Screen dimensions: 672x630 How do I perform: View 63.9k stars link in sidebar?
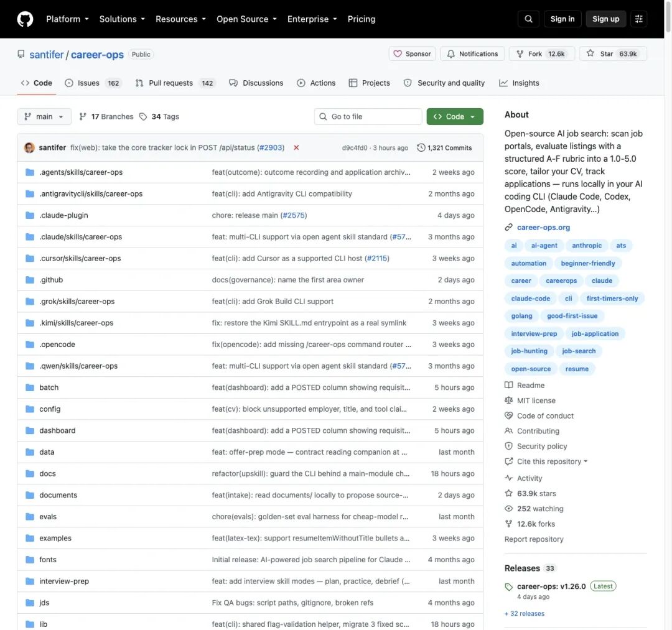530,493
